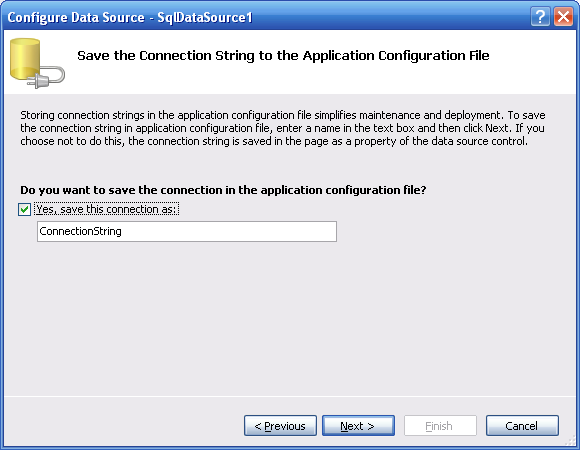Click the yellow database cylinder icon
This screenshot has width=580, height=450.
tap(25, 59)
